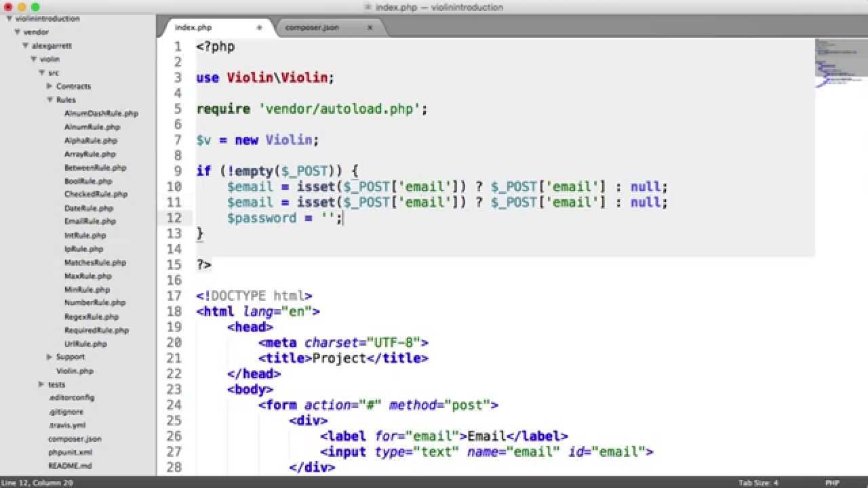Image resolution: width=868 pixels, height=488 pixels.
Task: Click the input type text email line
Action: point(487,451)
